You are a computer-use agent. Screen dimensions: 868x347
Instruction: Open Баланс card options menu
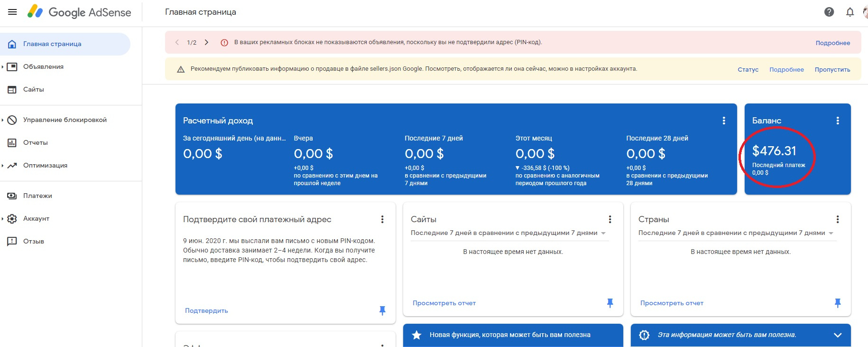(838, 121)
